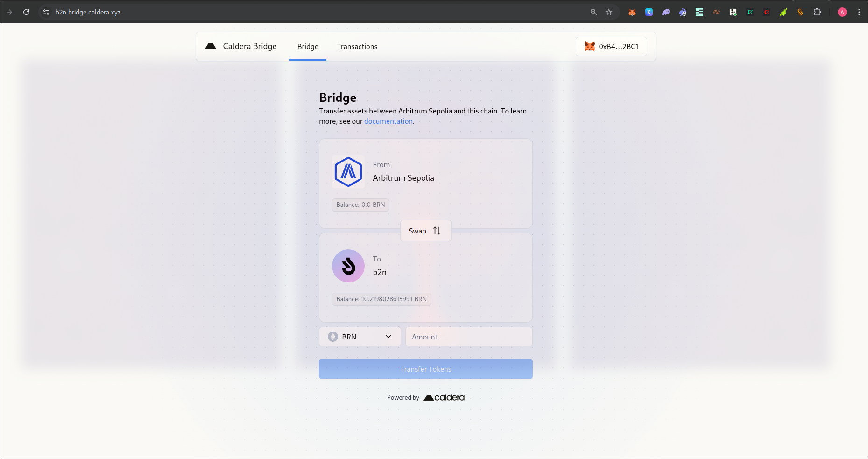Image resolution: width=868 pixels, height=459 pixels.
Task: Click the orange S-shaped link extension icon
Action: pyautogui.click(x=800, y=13)
